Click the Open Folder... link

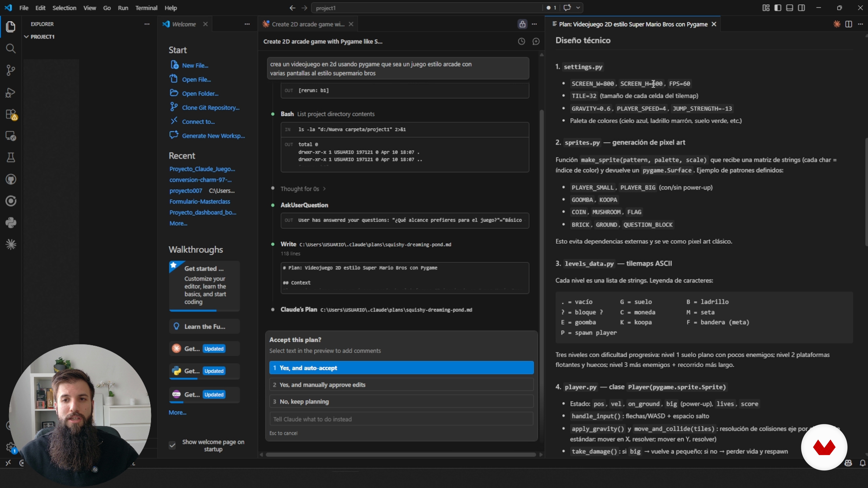pyautogui.click(x=200, y=93)
